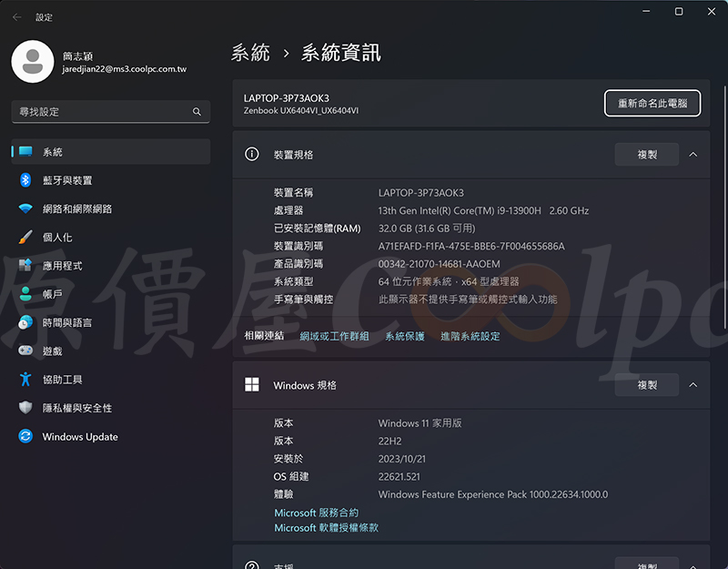
Task: Click the vertical scrollbar on the right
Action: click(724, 208)
